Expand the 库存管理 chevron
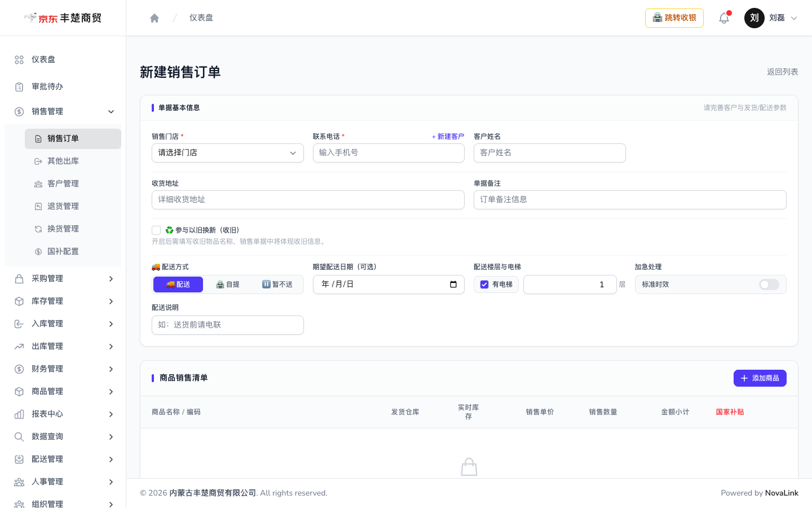Screen dimensions: 812x508 (x=111, y=301)
